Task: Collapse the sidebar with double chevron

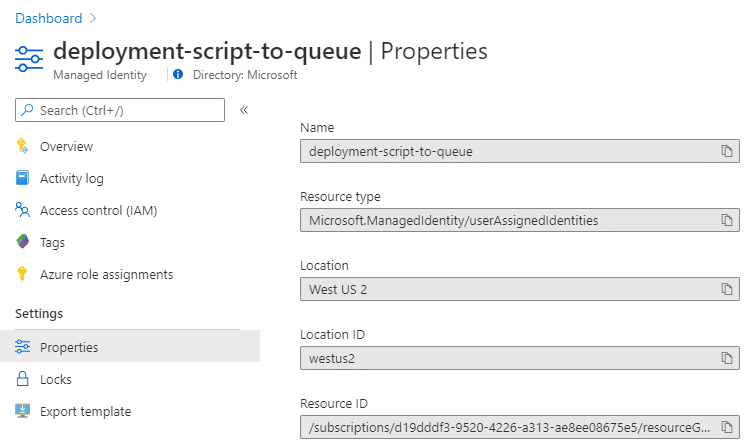Action: (x=244, y=110)
